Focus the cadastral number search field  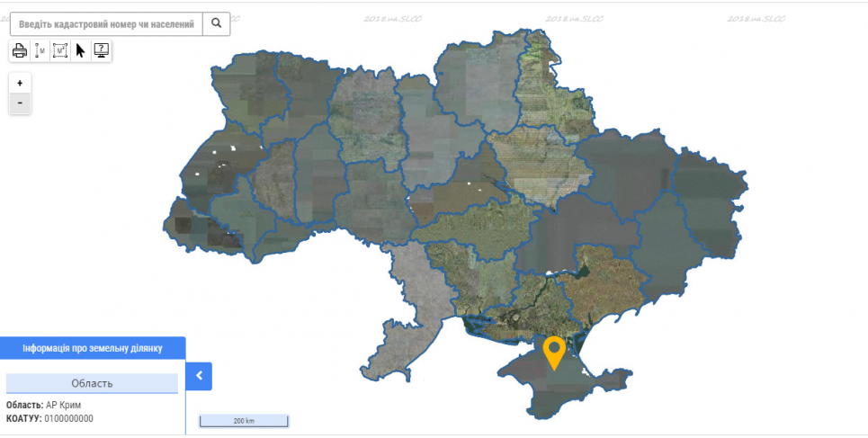coord(106,24)
